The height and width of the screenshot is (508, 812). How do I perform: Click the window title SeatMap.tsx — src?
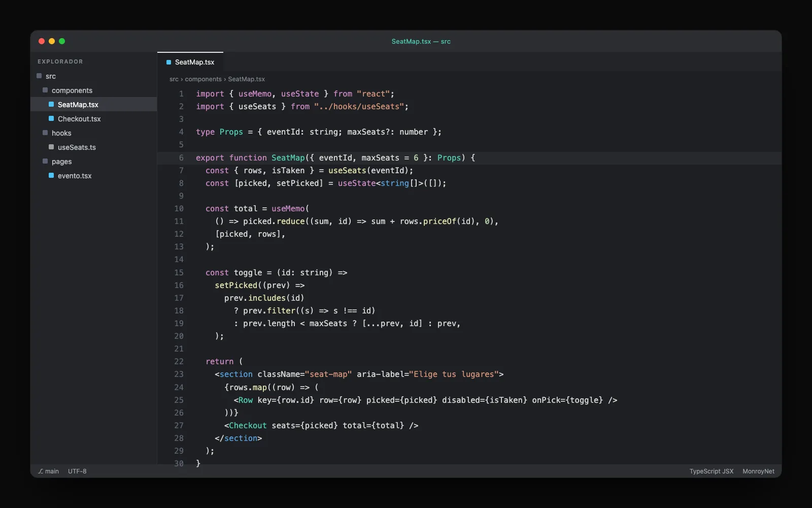pyautogui.click(x=421, y=42)
